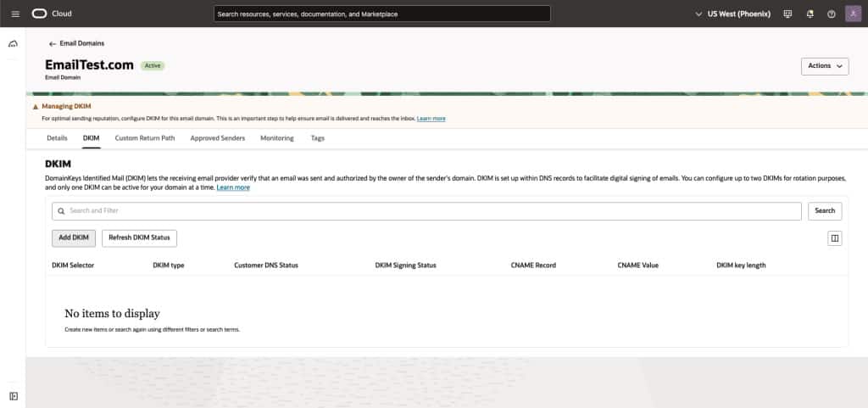Open the Actions dropdown
The image size is (868, 408).
click(x=825, y=66)
